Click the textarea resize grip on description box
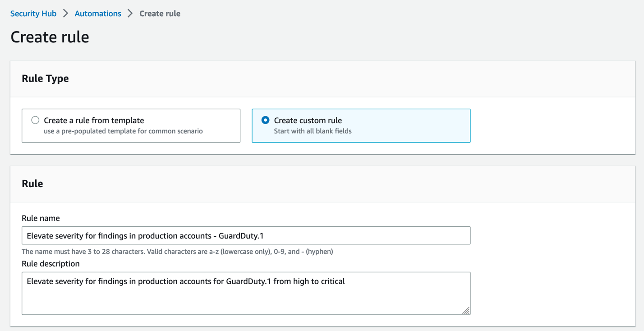Screen dimensions: 644x331 (x=467, y=311)
